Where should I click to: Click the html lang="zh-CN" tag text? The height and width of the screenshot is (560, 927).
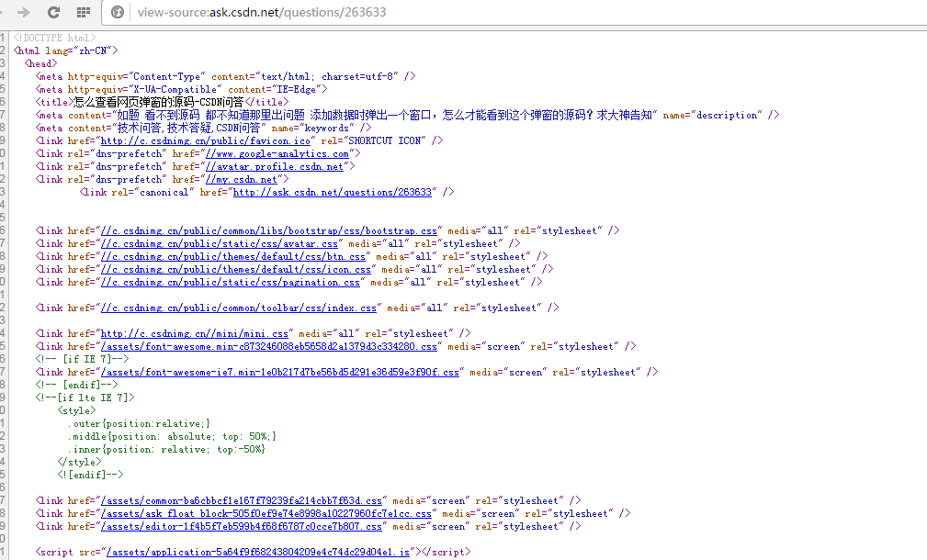(65, 50)
